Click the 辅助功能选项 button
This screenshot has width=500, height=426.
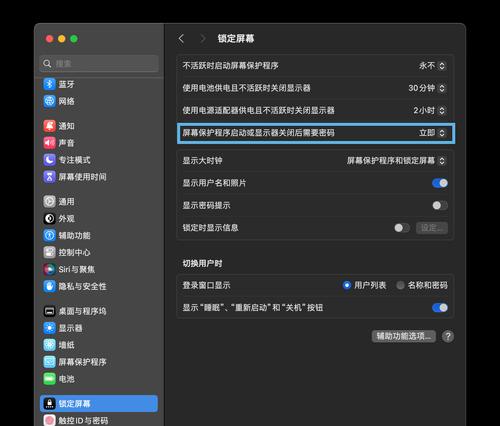(404, 336)
